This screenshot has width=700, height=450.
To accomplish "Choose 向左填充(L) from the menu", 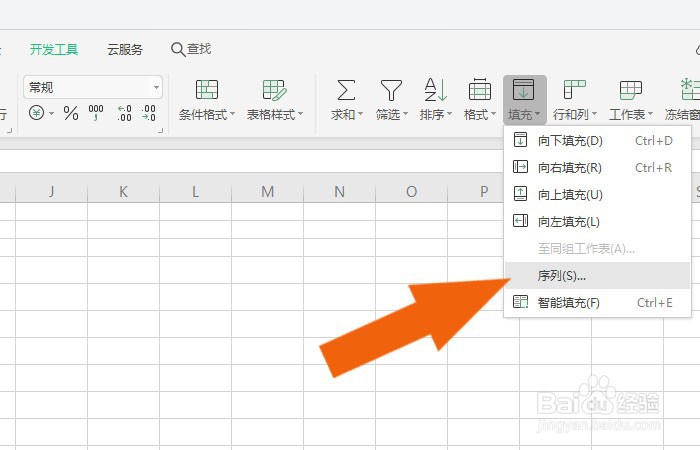I will pyautogui.click(x=598, y=221).
